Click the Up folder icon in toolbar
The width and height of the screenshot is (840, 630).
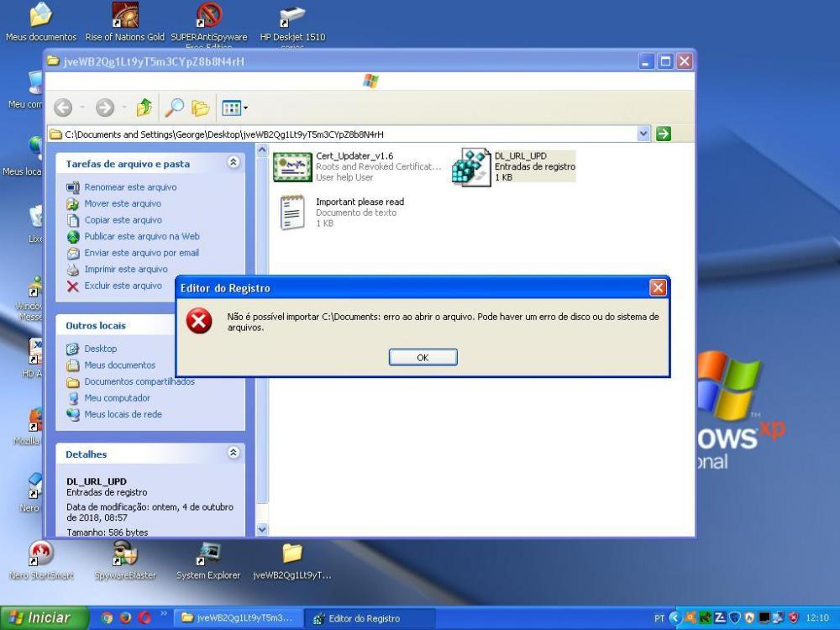pyautogui.click(x=144, y=108)
